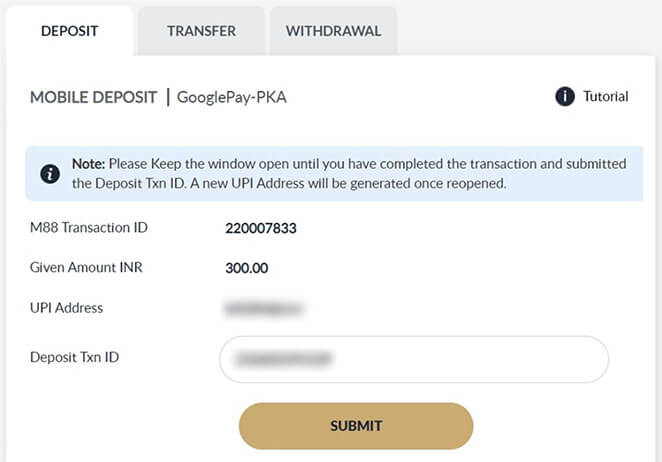Click the divider between MOBILE DEPOSIT and GooglePay-PKA

click(167, 97)
